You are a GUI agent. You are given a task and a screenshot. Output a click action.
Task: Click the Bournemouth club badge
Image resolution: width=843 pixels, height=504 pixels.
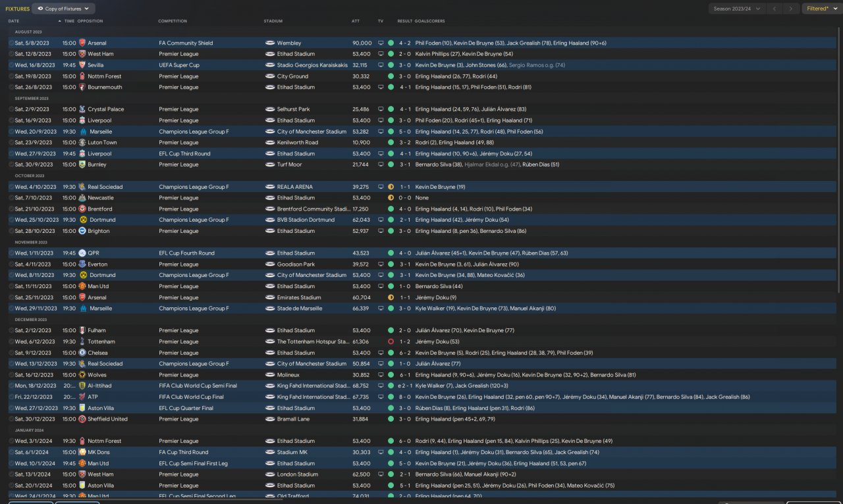click(82, 87)
